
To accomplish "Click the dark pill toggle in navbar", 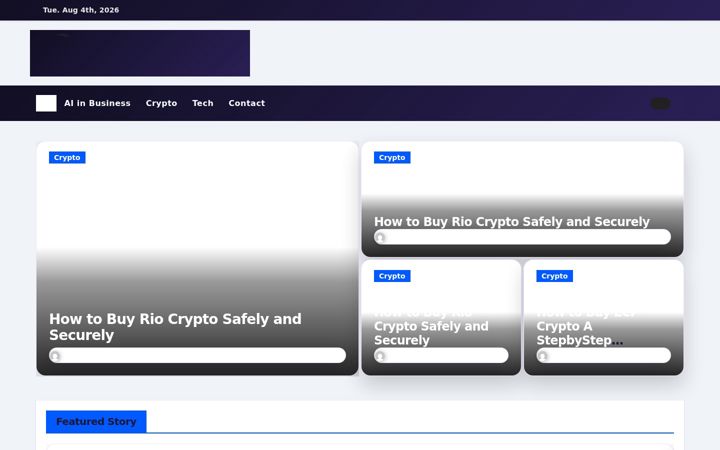I will (x=660, y=103).
